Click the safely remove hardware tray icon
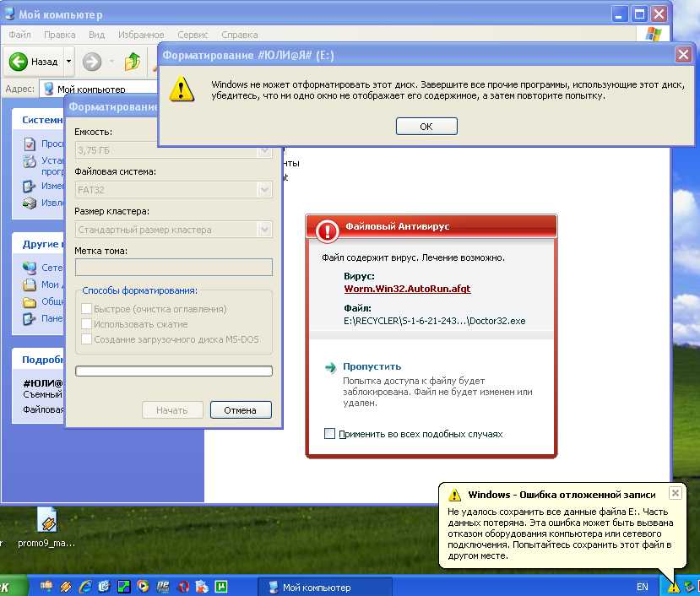700x596 pixels. [689, 587]
